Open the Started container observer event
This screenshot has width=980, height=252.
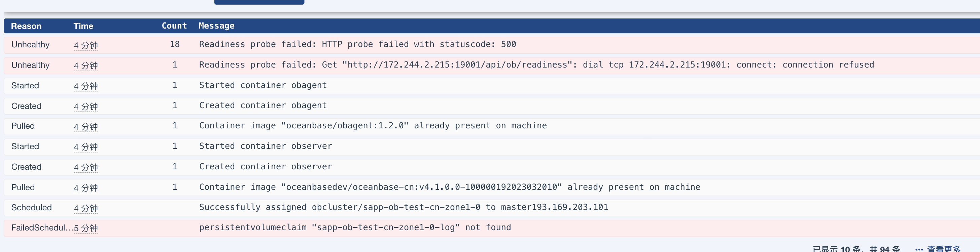click(492, 147)
